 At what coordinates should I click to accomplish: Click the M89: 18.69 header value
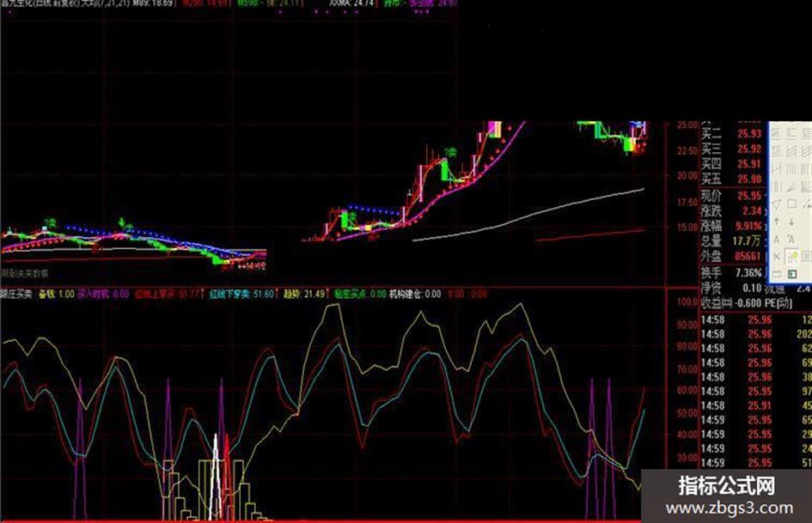pos(153,3)
